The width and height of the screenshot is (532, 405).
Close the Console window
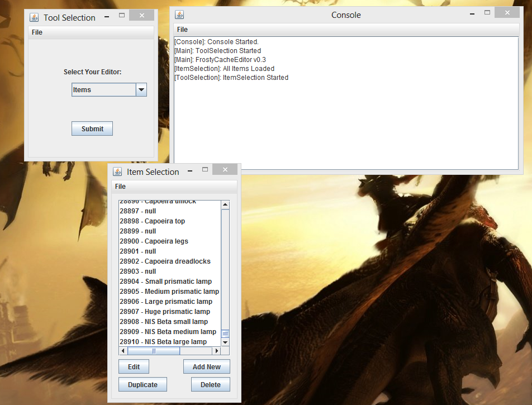pyautogui.click(x=507, y=12)
